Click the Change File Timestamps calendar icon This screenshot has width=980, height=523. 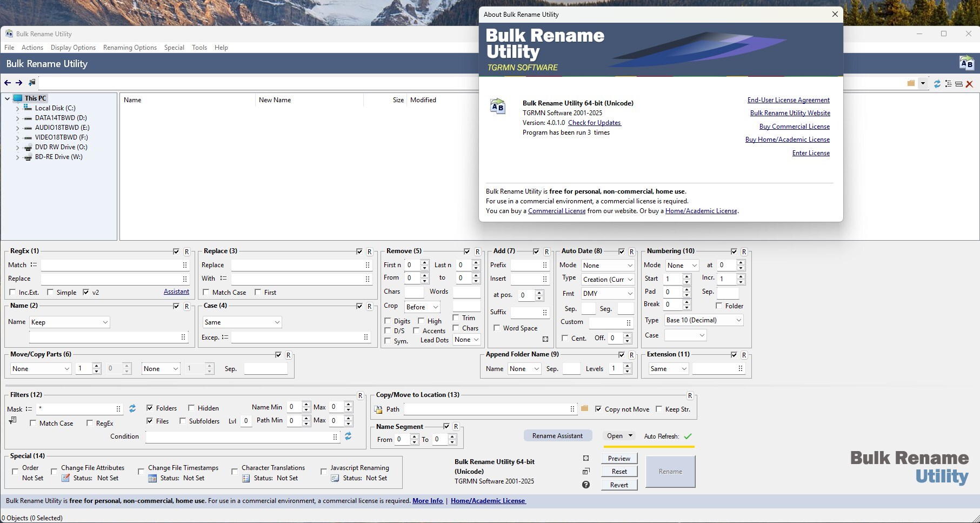[152, 478]
